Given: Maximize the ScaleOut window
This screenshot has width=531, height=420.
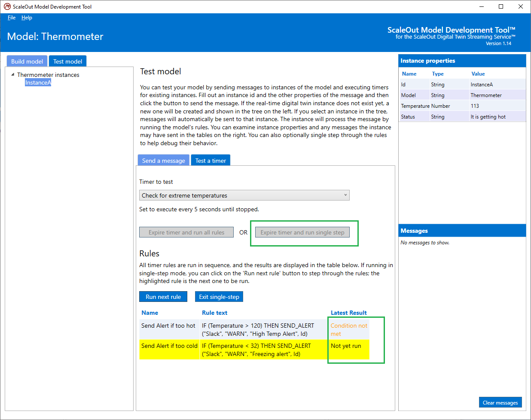Looking at the screenshot, I should click(x=501, y=6).
